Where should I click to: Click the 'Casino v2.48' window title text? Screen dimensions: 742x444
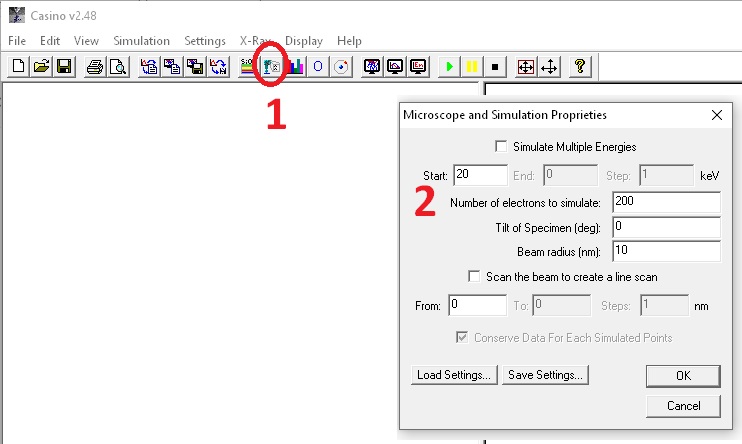(63, 16)
